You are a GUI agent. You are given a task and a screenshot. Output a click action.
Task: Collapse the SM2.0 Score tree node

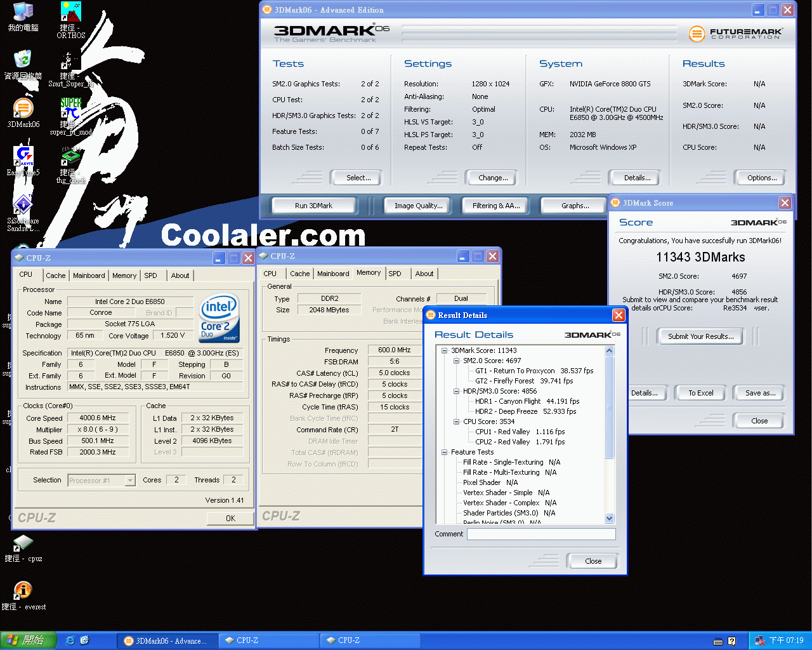456,361
